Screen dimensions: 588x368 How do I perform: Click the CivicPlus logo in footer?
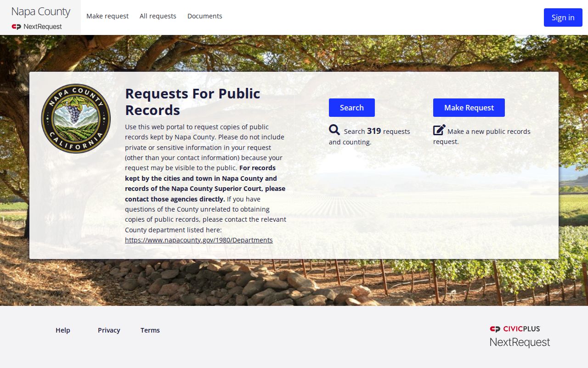[515, 329]
